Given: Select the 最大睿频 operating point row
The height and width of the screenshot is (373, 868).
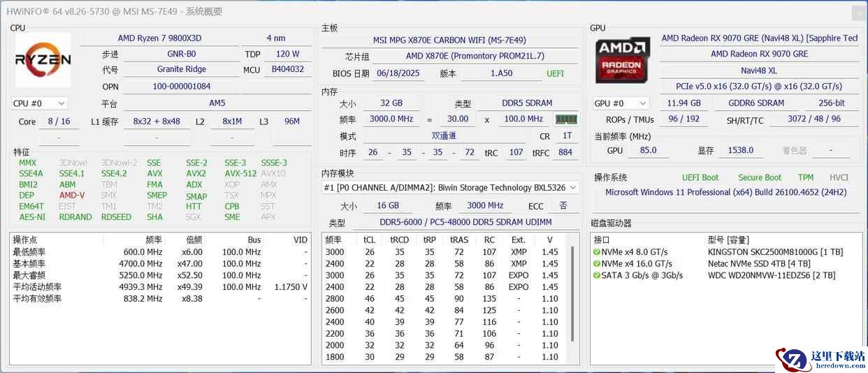Looking at the screenshot, I should (x=160, y=275).
